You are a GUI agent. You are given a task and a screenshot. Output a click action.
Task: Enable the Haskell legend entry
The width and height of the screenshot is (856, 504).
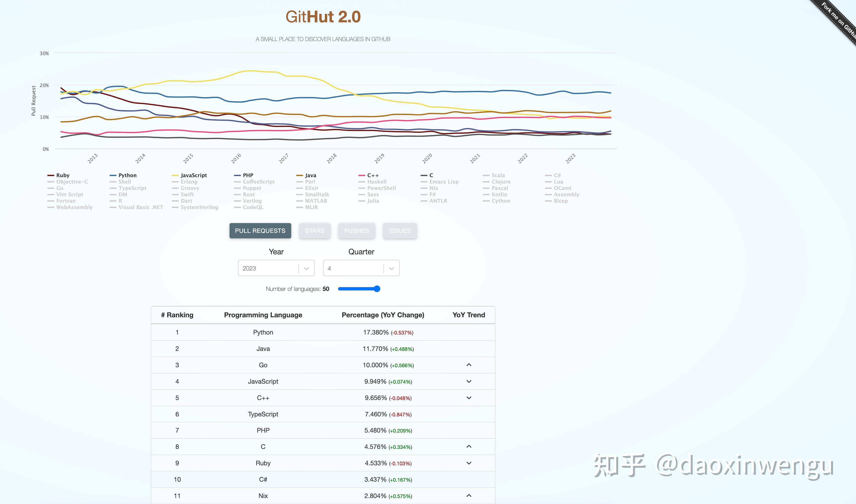[372, 182]
